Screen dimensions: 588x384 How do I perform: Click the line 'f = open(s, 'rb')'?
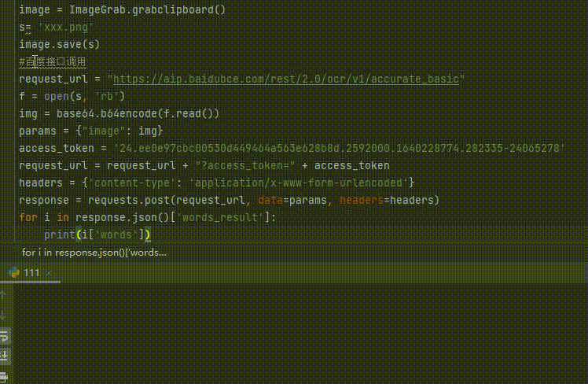pyautogui.click(x=72, y=97)
